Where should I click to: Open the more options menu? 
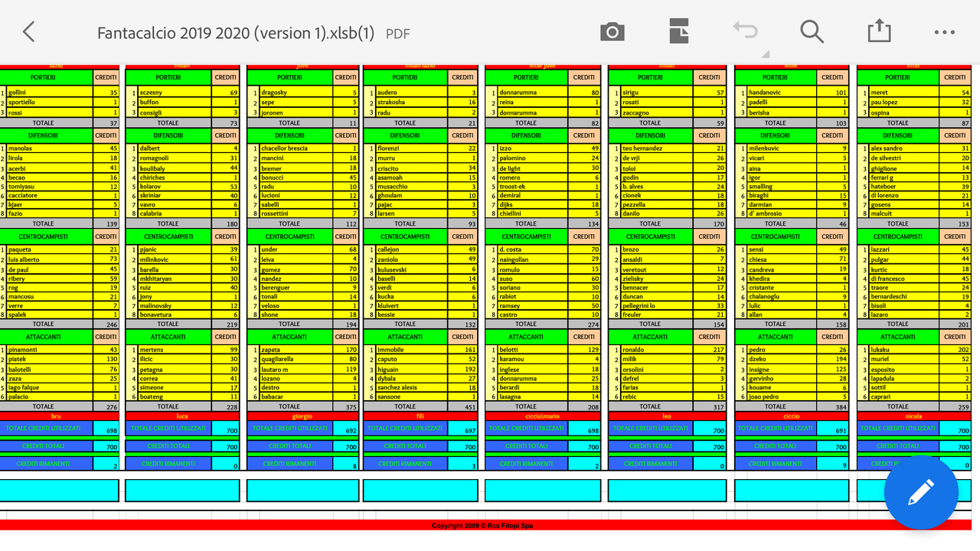coord(944,33)
